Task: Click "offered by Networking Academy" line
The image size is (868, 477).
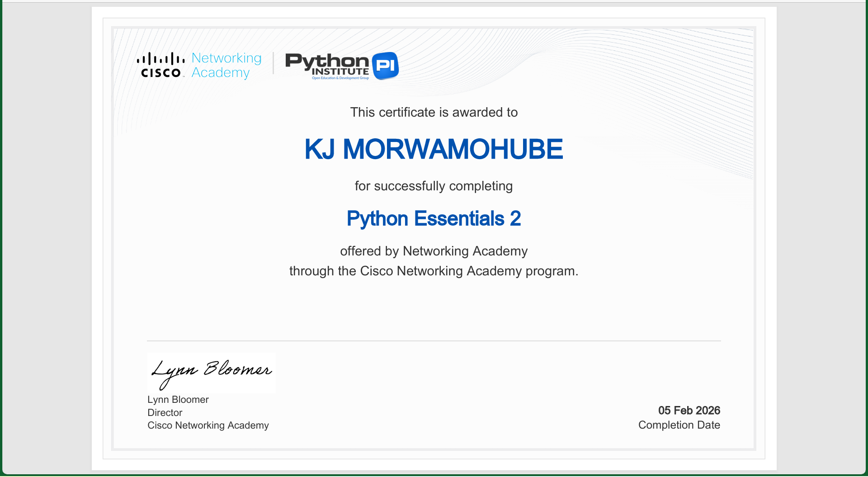Action: pos(434,251)
